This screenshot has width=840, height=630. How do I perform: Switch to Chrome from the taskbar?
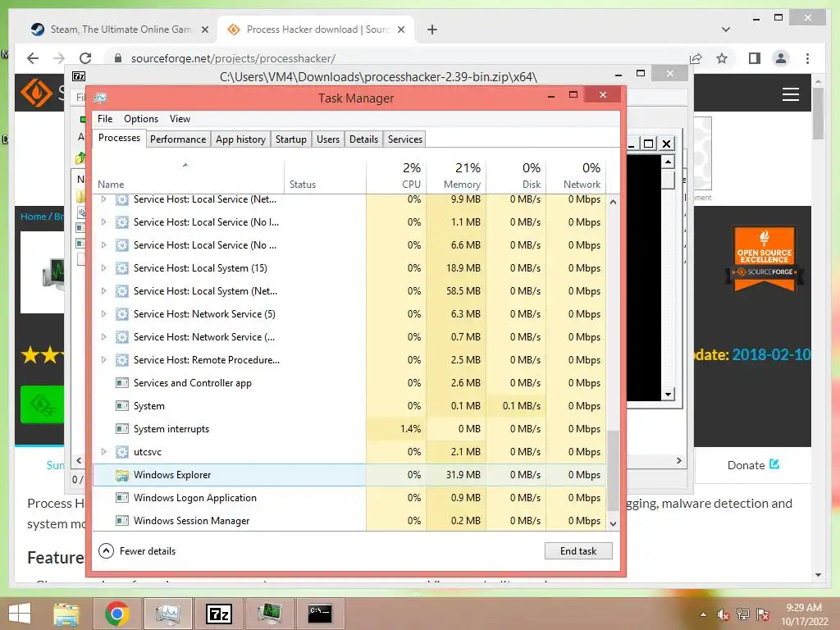click(x=116, y=614)
